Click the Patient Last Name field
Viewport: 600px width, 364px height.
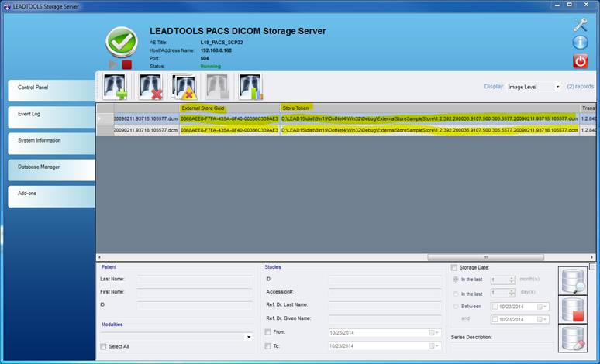click(x=195, y=280)
